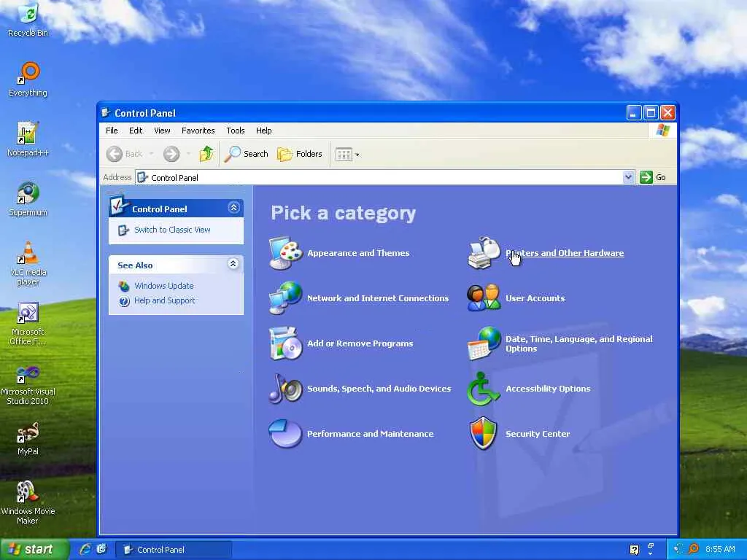Screen dimensions: 747x560
Task: Open the Add or Remove Programs icon
Action: pos(285,343)
